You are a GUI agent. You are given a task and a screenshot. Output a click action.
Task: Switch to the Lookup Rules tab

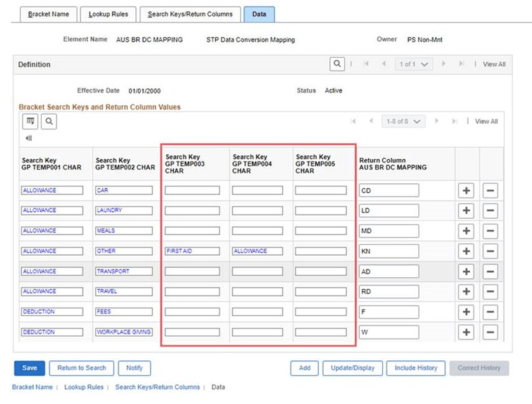(x=108, y=13)
